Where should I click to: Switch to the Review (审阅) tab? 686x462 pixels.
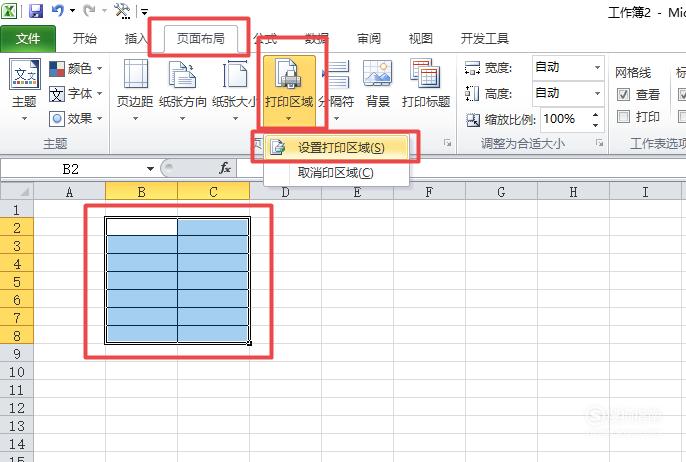[369, 38]
